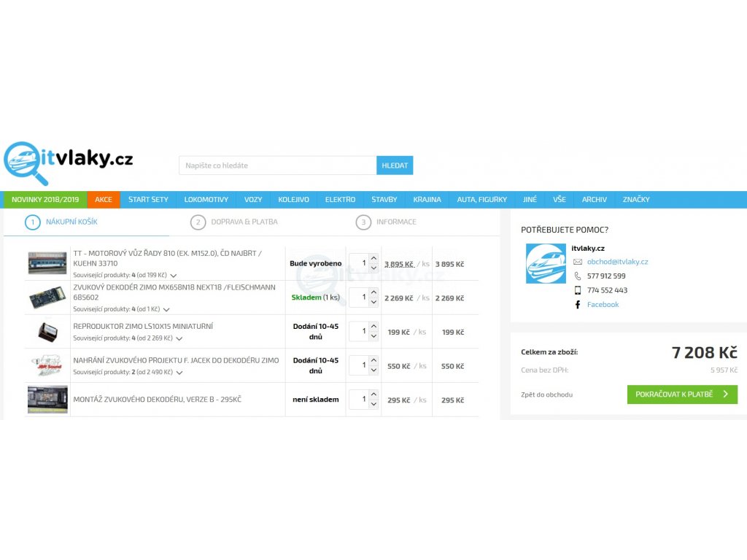This screenshot has height=560, width=747.
Task: Click the Facebook text link
Action: click(x=603, y=305)
